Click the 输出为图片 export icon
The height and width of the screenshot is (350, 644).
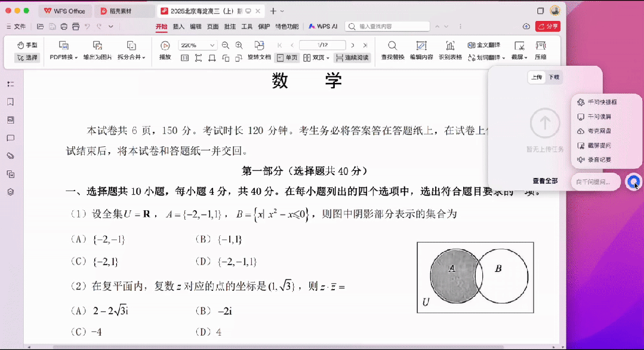click(x=97, y=46)
